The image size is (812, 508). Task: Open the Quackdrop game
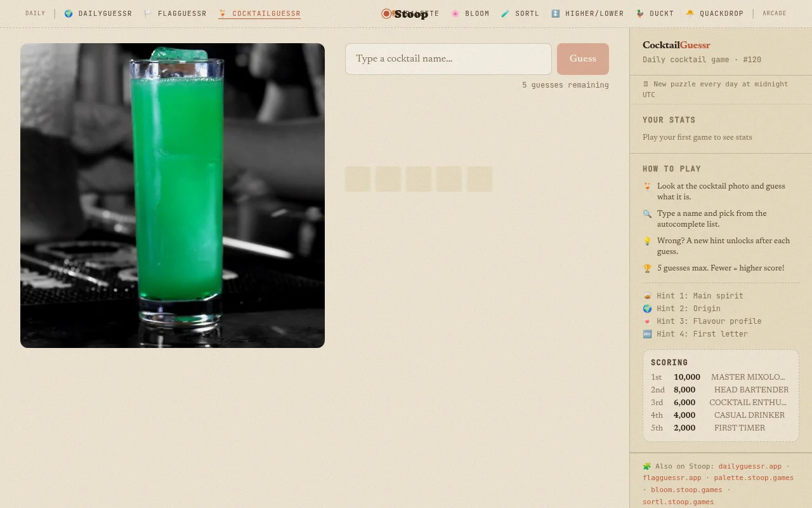click(714, 13)
